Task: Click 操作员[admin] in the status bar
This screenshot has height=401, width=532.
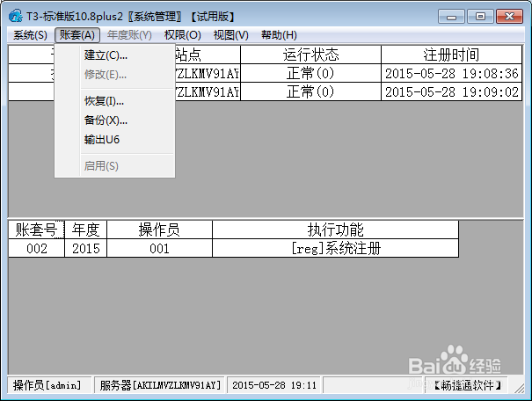Action: point(49,385)
